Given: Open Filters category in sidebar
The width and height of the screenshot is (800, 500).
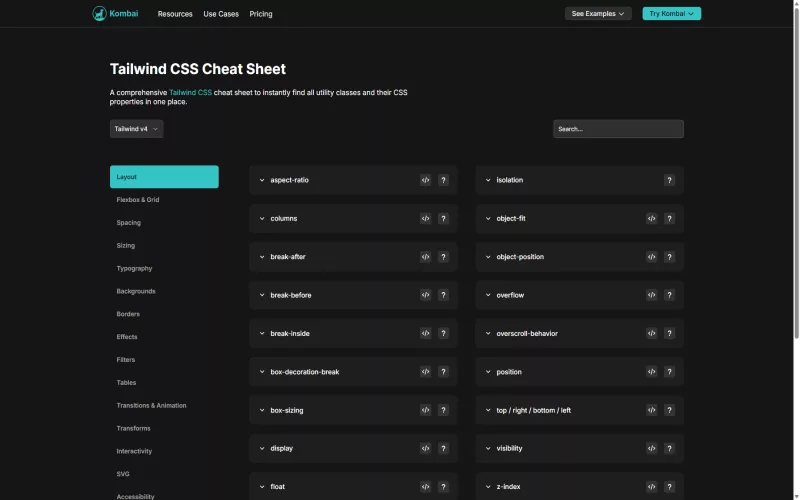Looking at the screenshot, I should pyautogui.click(x=126, y=360).
